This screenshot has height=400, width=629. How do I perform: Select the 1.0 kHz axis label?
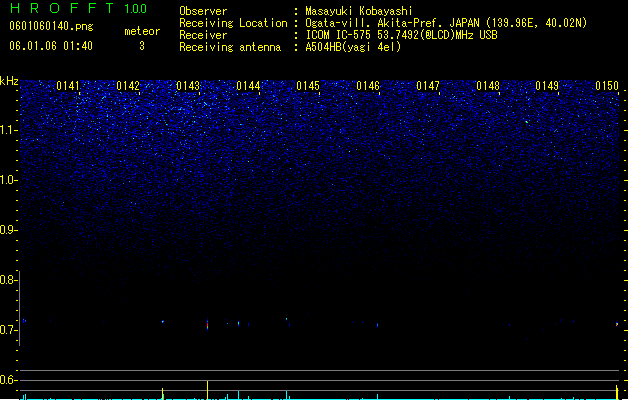(x=8, y=180)
